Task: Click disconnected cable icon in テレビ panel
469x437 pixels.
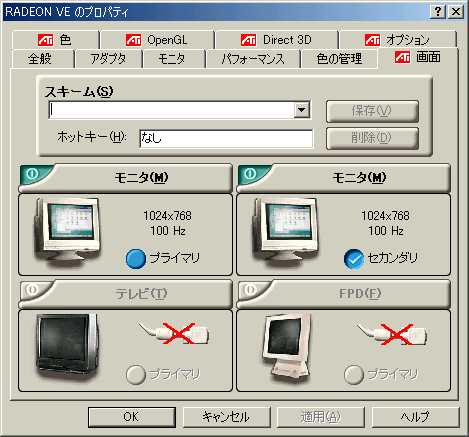Action: (173, 333)
